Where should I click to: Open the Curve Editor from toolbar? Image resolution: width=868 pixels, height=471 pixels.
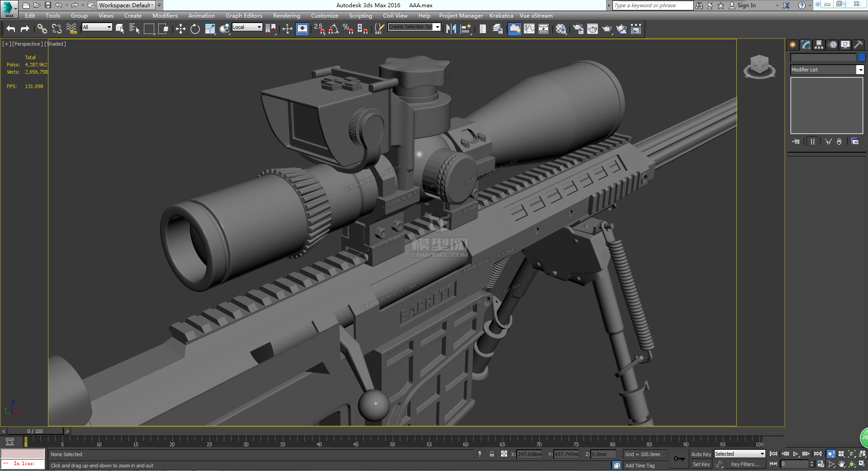point(529,29)
